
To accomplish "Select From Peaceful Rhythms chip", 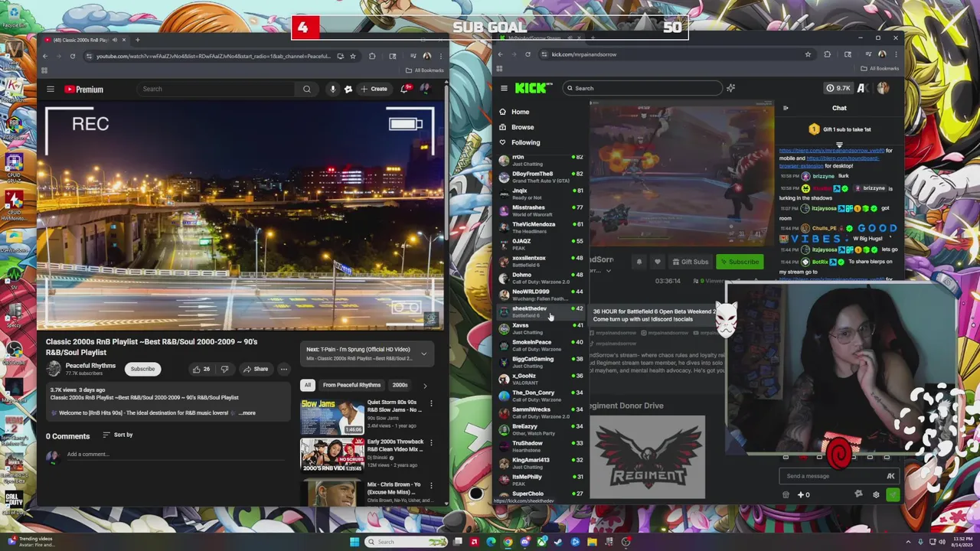I will 351,385.
